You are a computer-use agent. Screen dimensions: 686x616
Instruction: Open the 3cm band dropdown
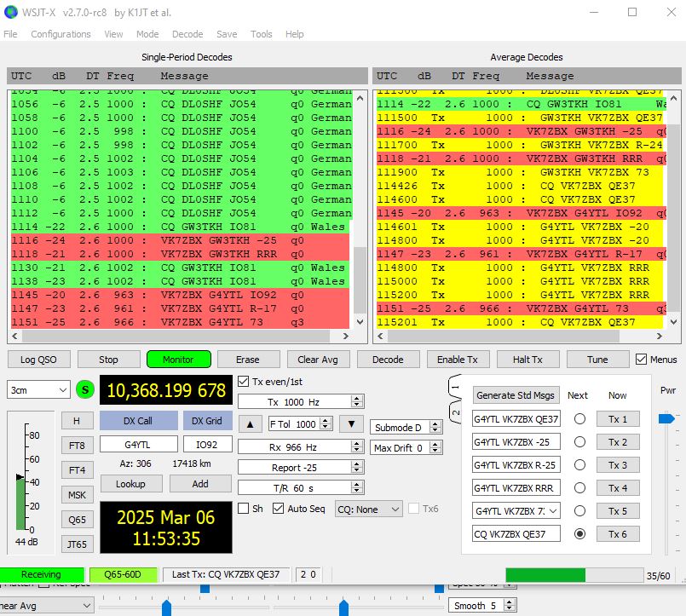tap(38, 389)
